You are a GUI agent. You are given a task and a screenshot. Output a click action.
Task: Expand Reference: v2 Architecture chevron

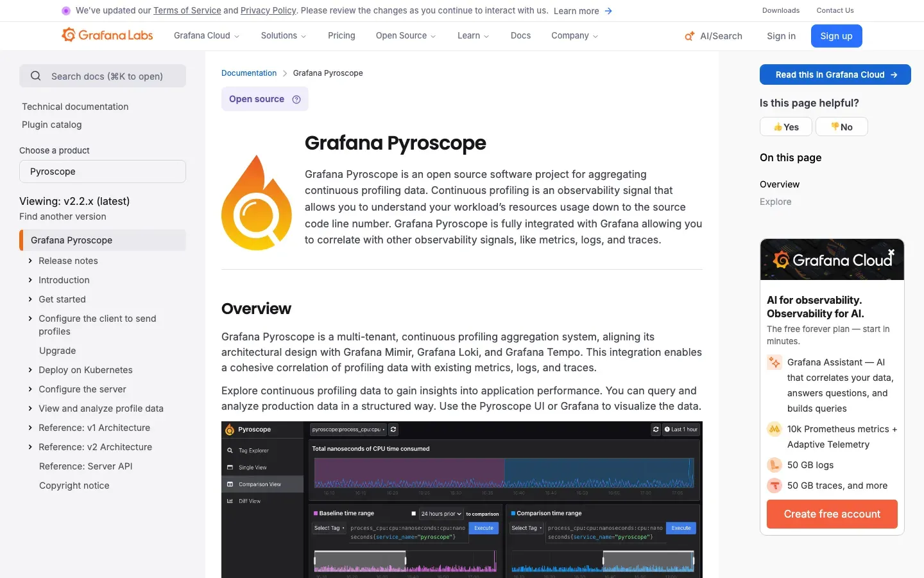tap(30, 447)
